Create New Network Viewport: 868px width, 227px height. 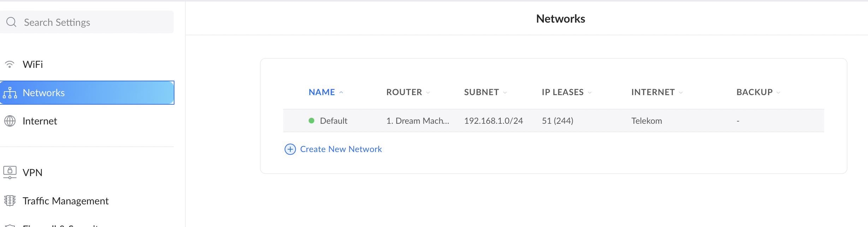(340, 149)
